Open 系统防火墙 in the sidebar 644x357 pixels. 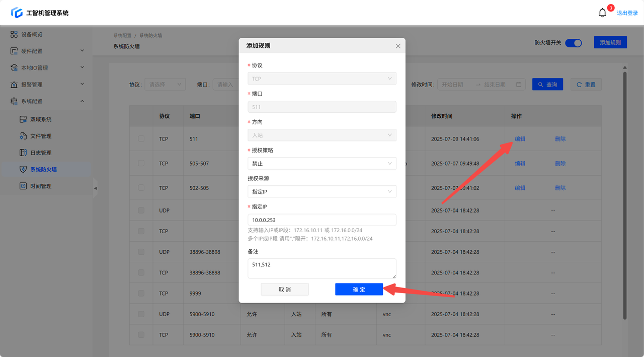(43, 169)
